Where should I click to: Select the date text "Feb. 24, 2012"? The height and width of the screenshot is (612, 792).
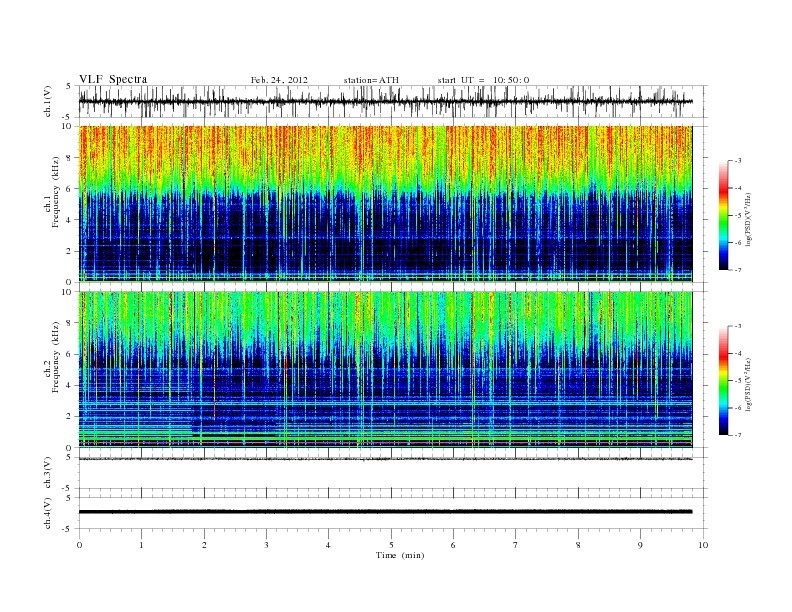pyautogui.click(x=279, y=80)
